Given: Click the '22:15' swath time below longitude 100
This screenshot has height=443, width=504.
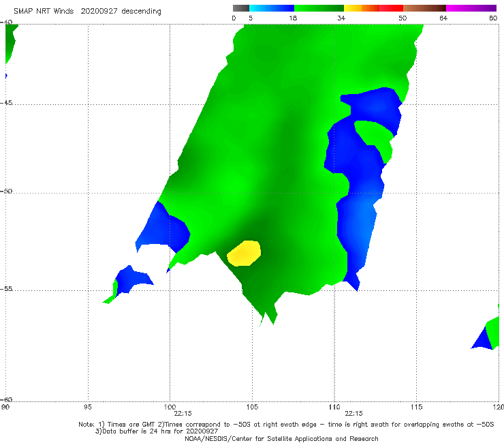Looking at the screenshot, I should [183, 414].
